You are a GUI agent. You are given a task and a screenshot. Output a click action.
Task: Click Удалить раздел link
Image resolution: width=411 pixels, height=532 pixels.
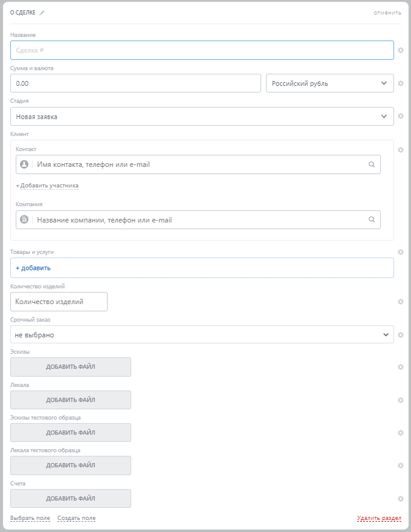[379, 518]
